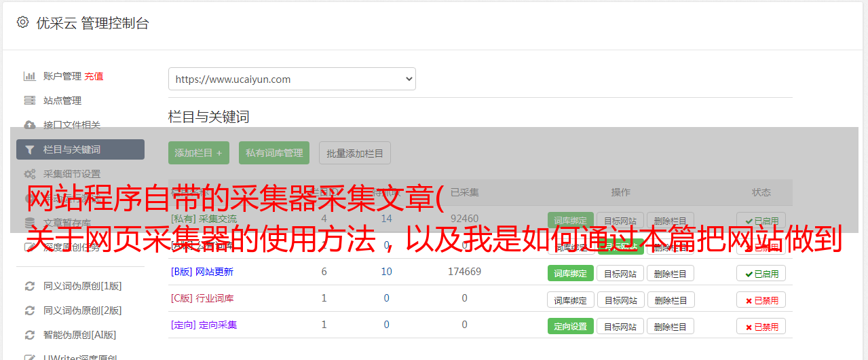This screenshot has width=868, height=360.
Task: Click 删除栏目 in the 定向采集 row
Action: [671, 326]
